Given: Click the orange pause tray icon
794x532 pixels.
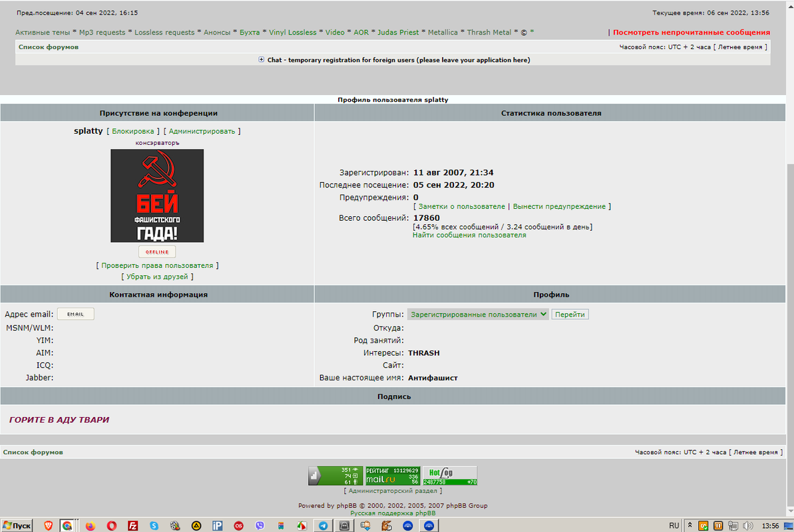Looking at the screenshot, I should [x=717, y=525].
